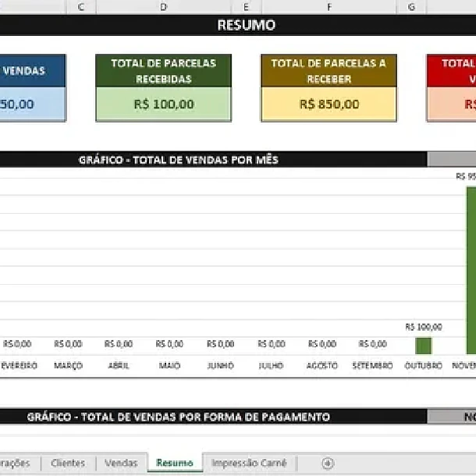This screenshot has height=476, width=476.
Task: Click Gráfico Total de Vendas por Mês title
Action: [x=179, y=160]
